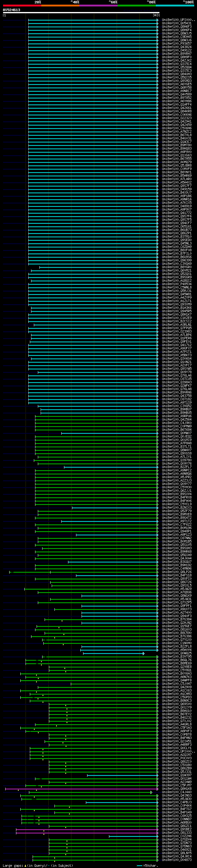Select the label UniRef100_B2ZFL7
This screenshot has height=868, width=197.
coord(176,467)
